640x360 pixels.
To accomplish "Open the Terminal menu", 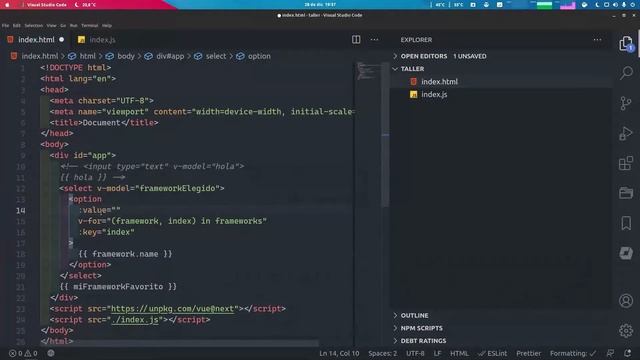I will pyautogui.click(x=89, y=25).
